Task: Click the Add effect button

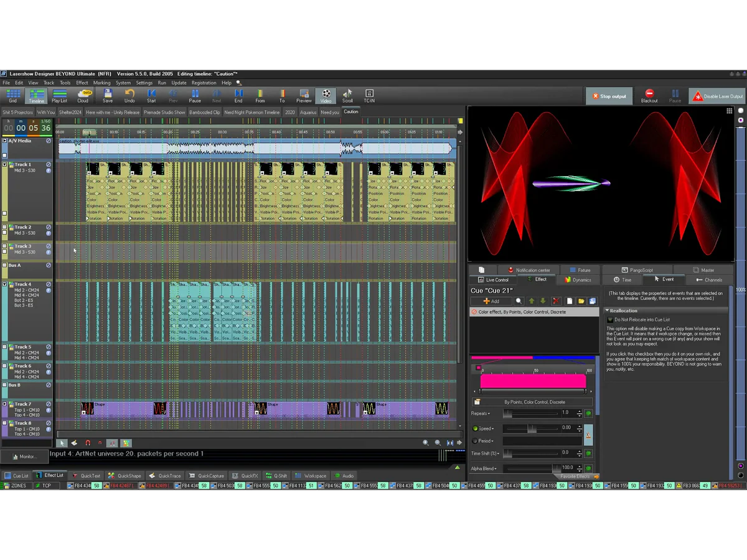Action: click(x=492, y=301)
